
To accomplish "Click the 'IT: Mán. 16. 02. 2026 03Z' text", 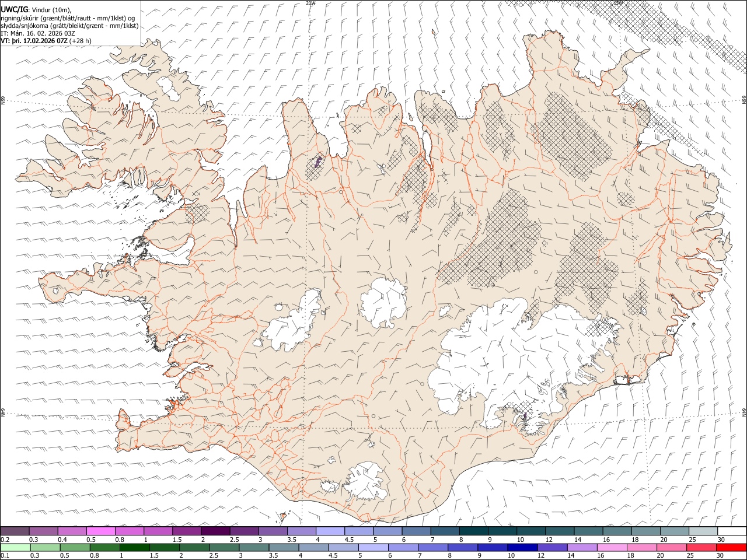I will coord(38,33).
